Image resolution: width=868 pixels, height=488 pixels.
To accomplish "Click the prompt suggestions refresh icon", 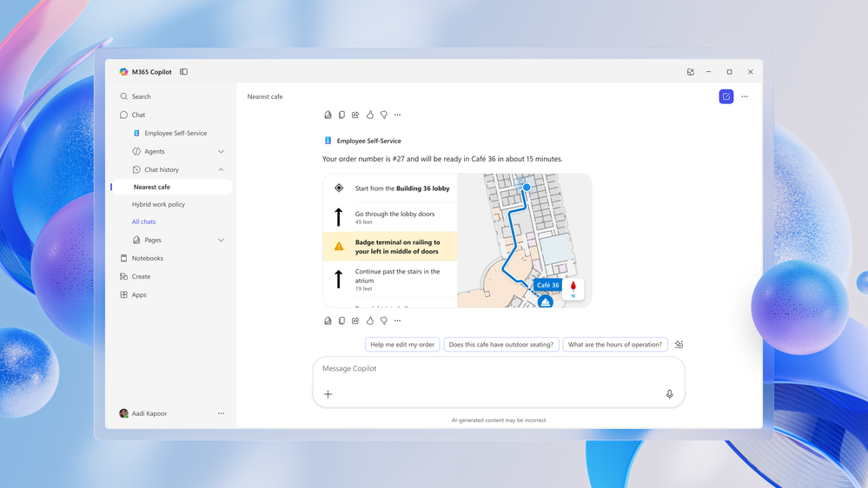I will (x=679, y=344).
